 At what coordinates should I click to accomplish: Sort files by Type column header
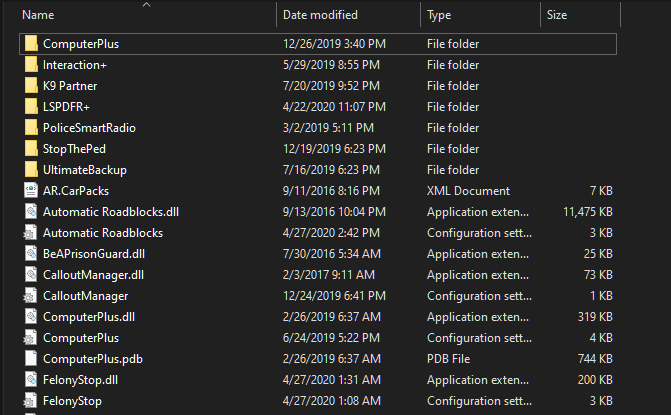click(439, 15)
